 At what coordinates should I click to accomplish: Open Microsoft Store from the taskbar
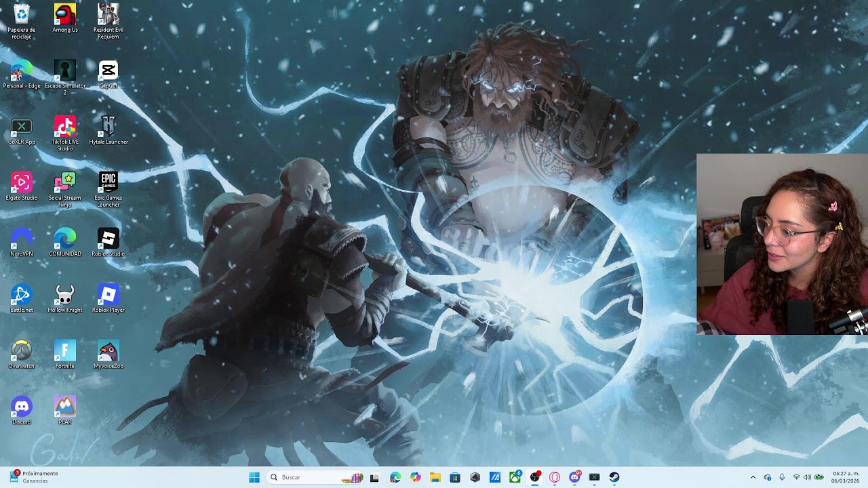pyautogui.click(x=455, y=477)
